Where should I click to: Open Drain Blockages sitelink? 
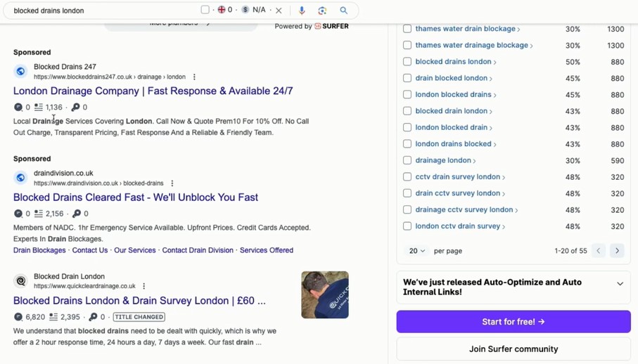point(39,250)
